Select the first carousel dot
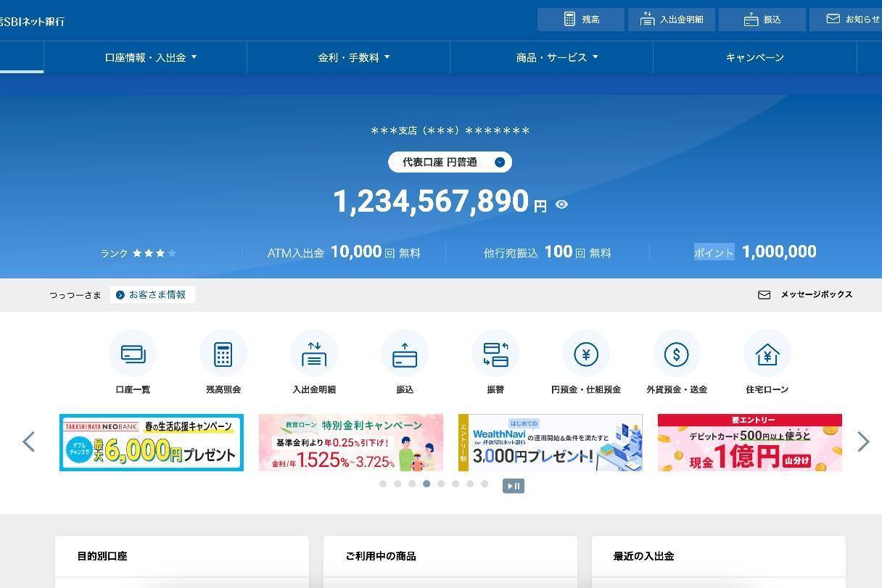Screen dimensions: 882x588 pos(383,484)
